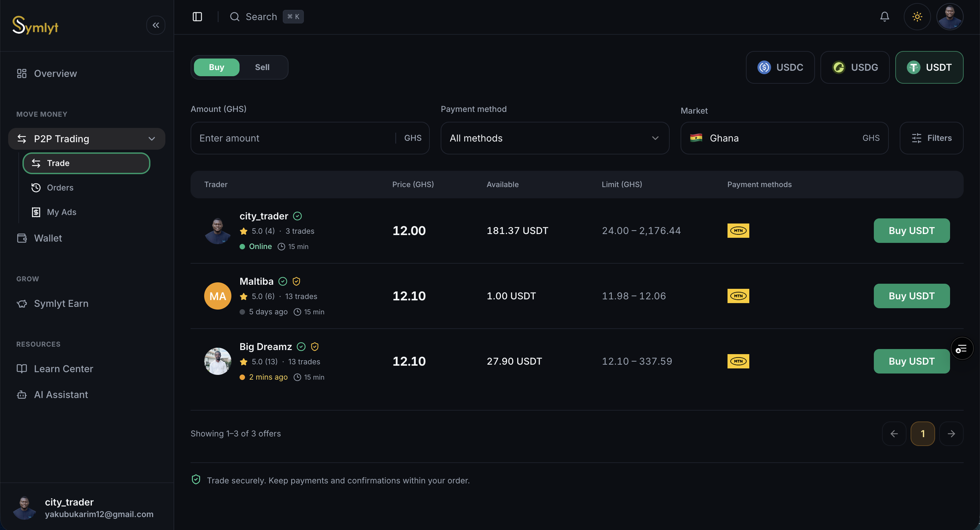The image size is (980, 530).
Task: Go to the previous page arrow
Action: pyautogui.click(x=894, y=434)
